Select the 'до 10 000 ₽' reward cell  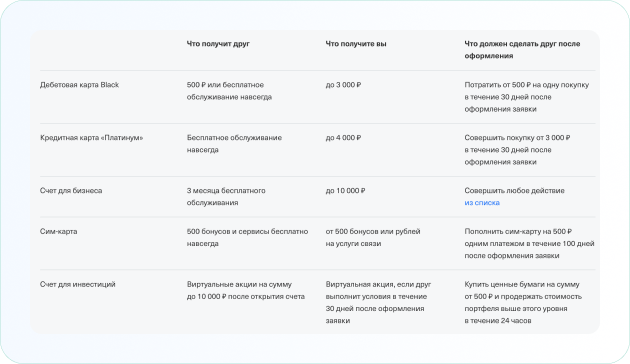pyautogui.click(x=345, y=190)
